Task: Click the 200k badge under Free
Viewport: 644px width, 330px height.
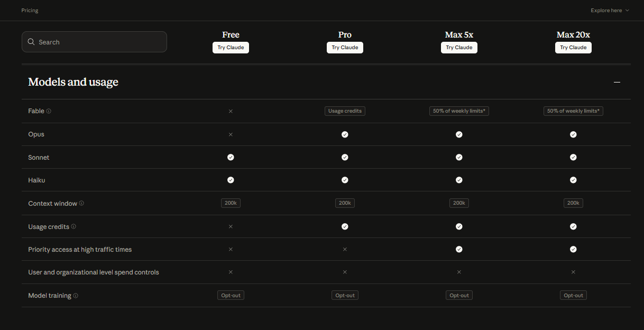Action: click(x=231, y=203)
